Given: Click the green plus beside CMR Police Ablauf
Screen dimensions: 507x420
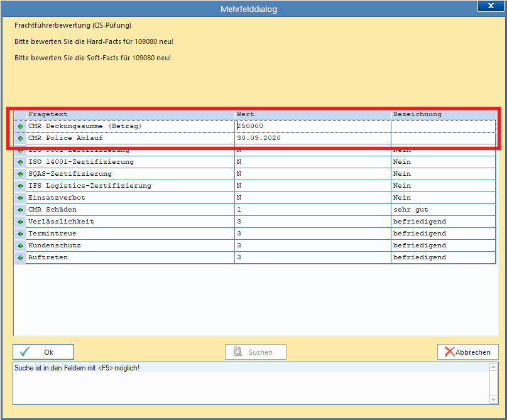Looking at the screenshot, I should 20,138.
